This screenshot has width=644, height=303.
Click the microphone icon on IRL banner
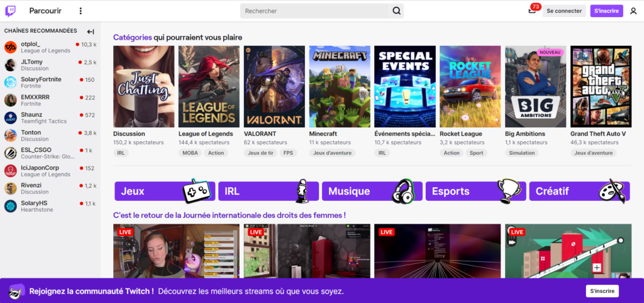tap(302, 191)
